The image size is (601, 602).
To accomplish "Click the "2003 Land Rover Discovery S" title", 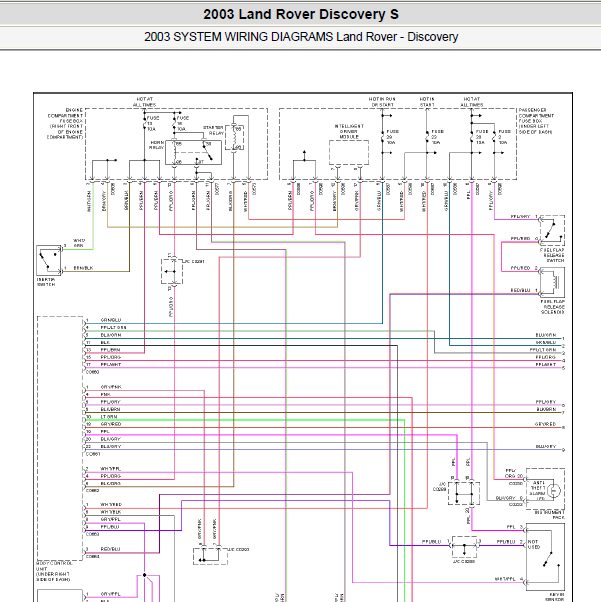I will tap(301, 14).
